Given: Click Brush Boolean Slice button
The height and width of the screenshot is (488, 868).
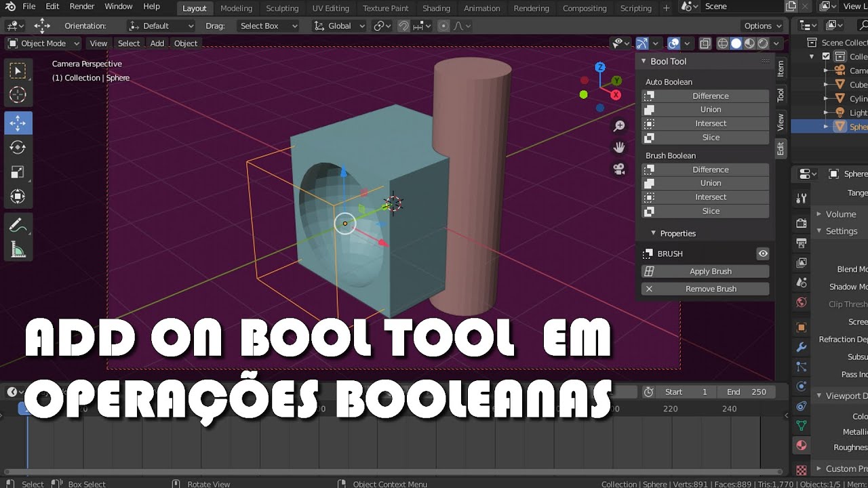Looking at the screenshot, I should (705, 211).
